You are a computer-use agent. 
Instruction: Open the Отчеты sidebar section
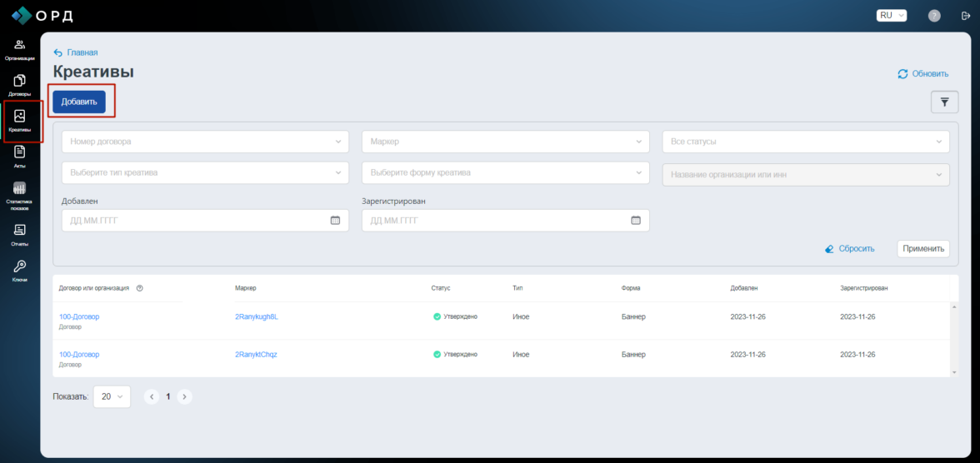20,234
